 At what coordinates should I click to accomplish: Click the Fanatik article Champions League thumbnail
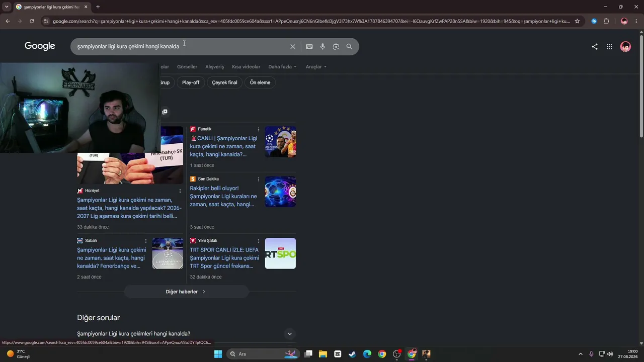tap(280, 142)
